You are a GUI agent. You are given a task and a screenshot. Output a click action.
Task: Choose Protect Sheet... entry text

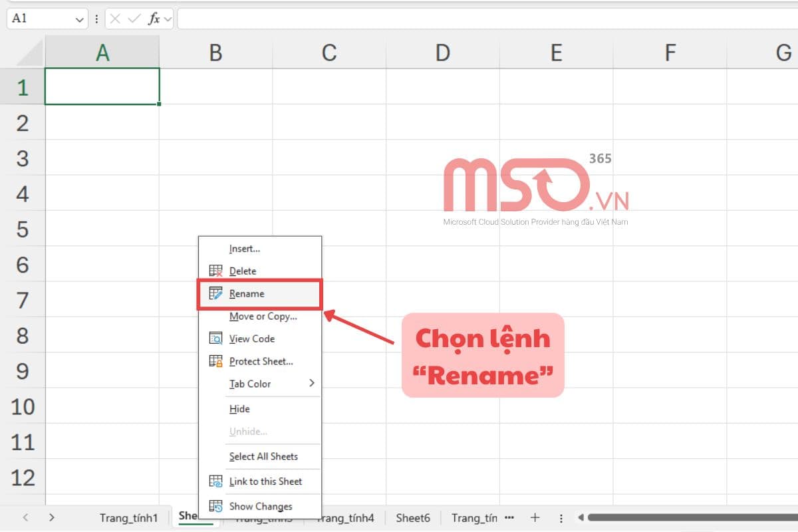pyautogui.click(x=261, y=361)
